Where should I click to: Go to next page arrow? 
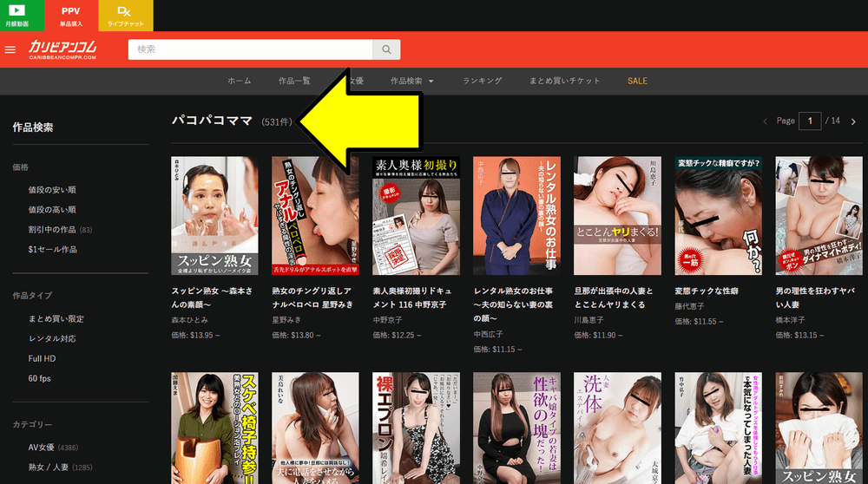pos(853,121)
